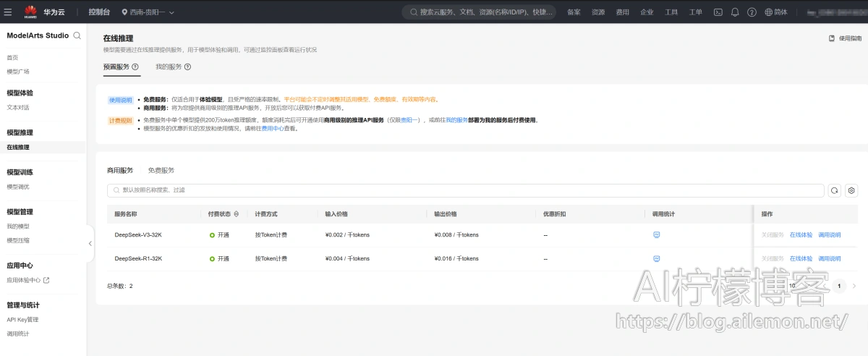The height and width of the screenshot is (356, 868).
Task: Open the help question mark icon
Action: coord(752,12)
